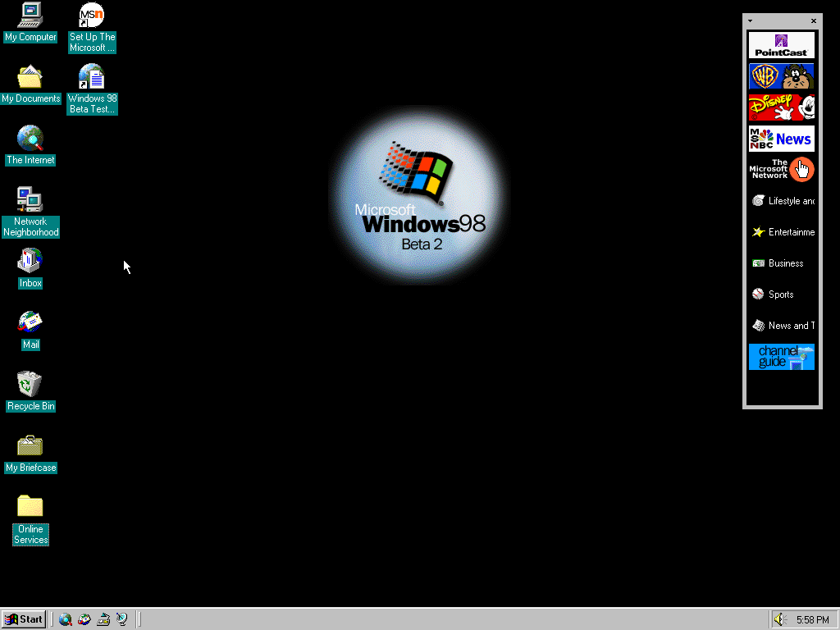Select Sports channel category
The image size is (840, 630).
[782, 294]
